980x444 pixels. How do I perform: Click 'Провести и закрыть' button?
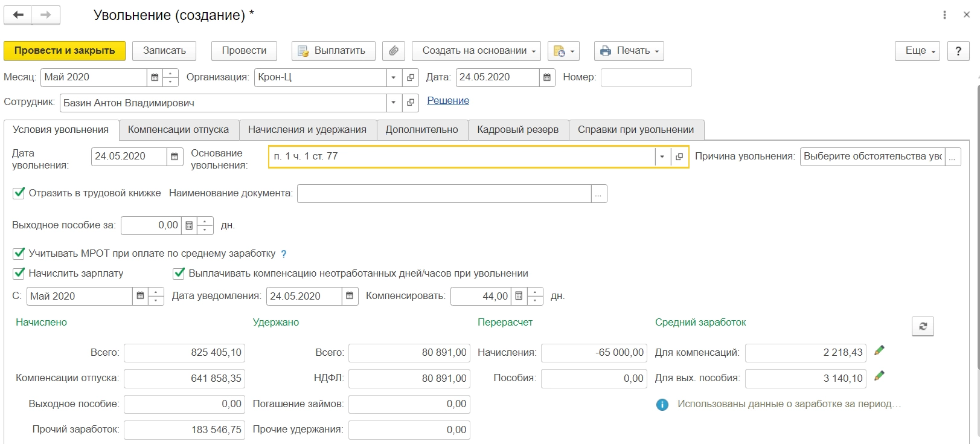[x=65, y=51]
